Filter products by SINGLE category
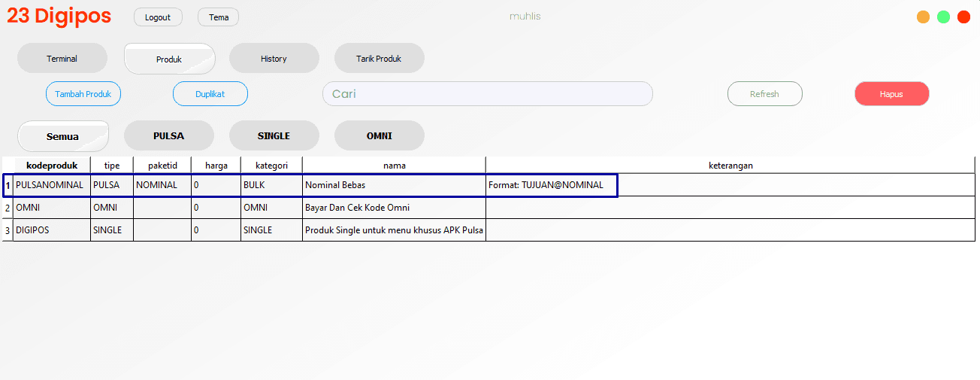 [274, 136]
